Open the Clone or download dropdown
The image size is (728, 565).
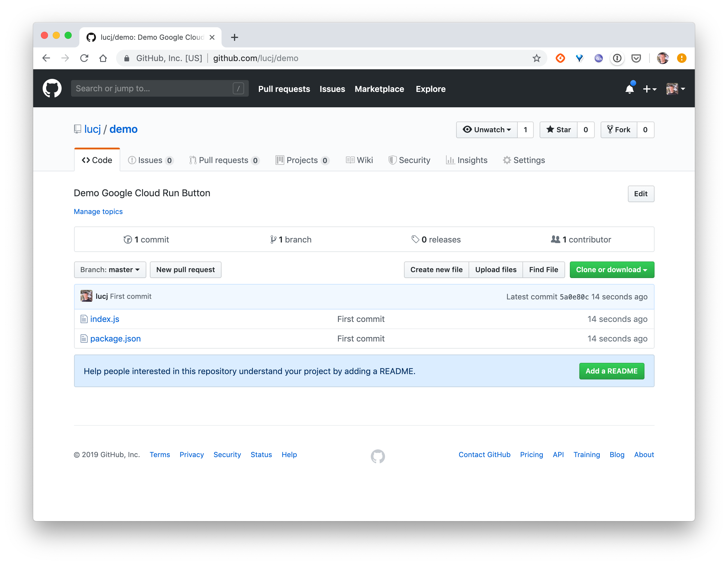612,269
